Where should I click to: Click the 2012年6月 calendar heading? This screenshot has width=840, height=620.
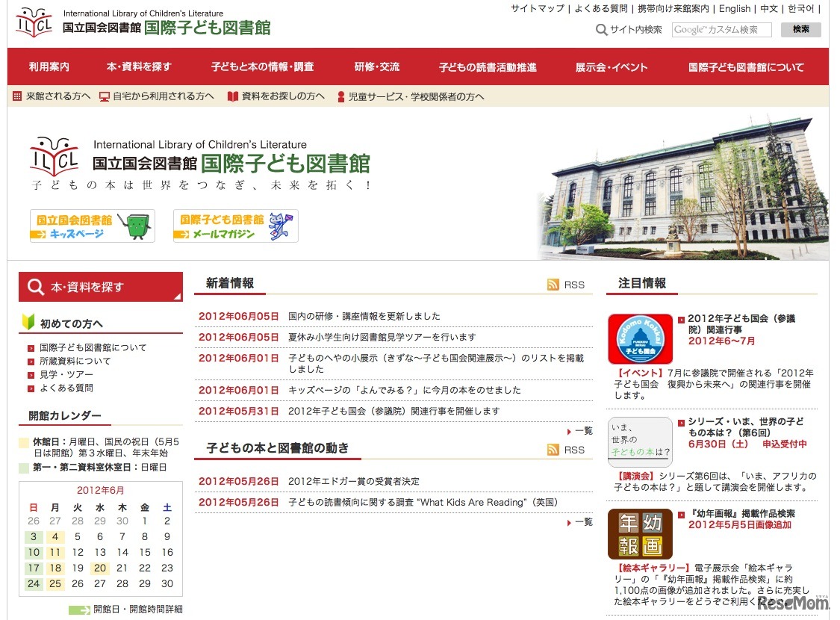(x=100, y=490)
